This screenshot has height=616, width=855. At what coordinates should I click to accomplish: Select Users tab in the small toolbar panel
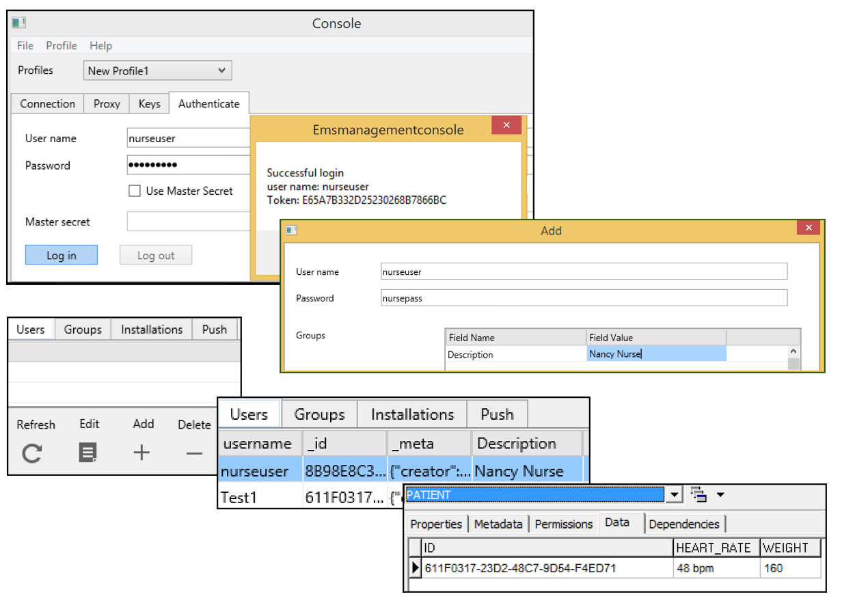pos(31,330)
